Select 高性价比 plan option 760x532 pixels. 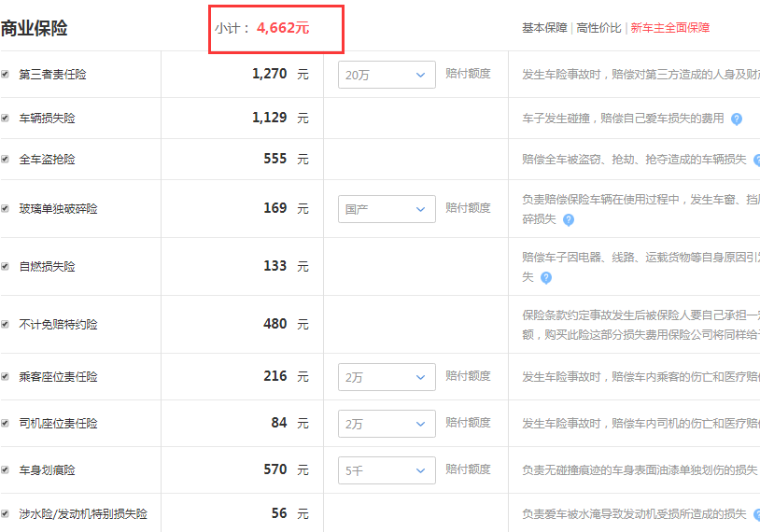point(598,28)
